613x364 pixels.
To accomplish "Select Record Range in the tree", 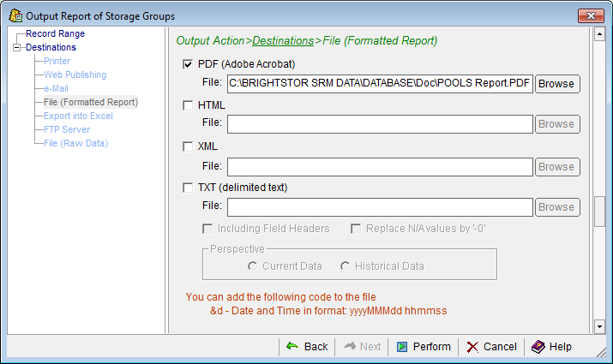I will tap(55, 34).
